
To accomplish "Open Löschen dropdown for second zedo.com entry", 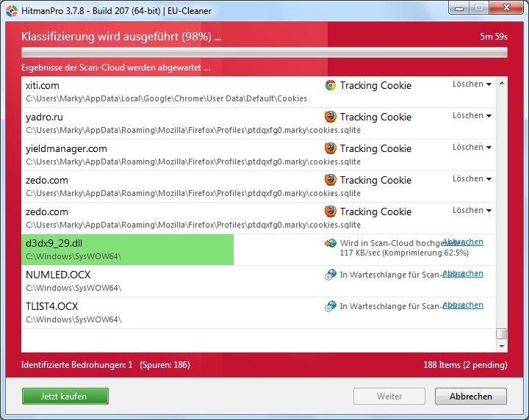I will pyautogui.click(x=472, y=211).
